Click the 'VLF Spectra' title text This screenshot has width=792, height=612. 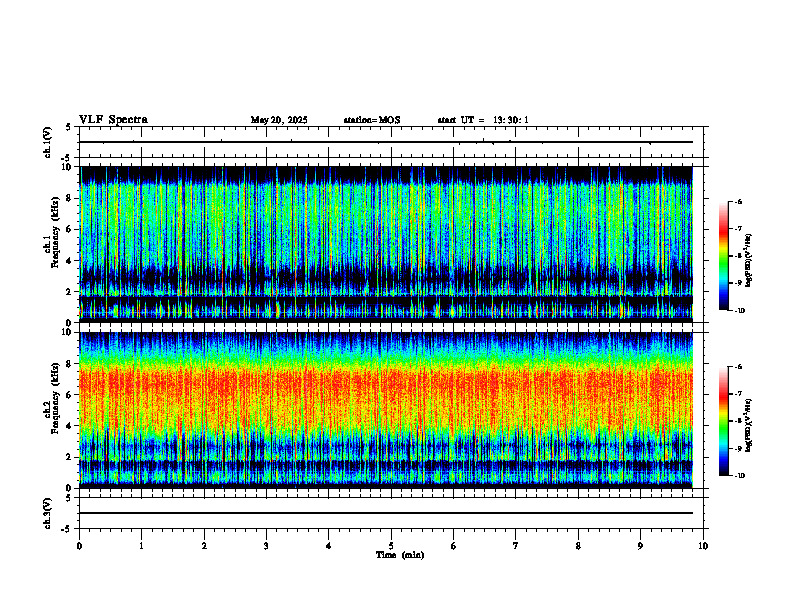(x=113, y=120)
